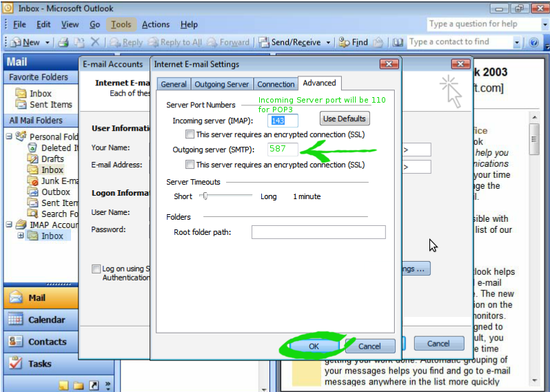This screenshot has width=550, height=392.
Task: Open the Edit menu
Action: [x=43, y=25]
